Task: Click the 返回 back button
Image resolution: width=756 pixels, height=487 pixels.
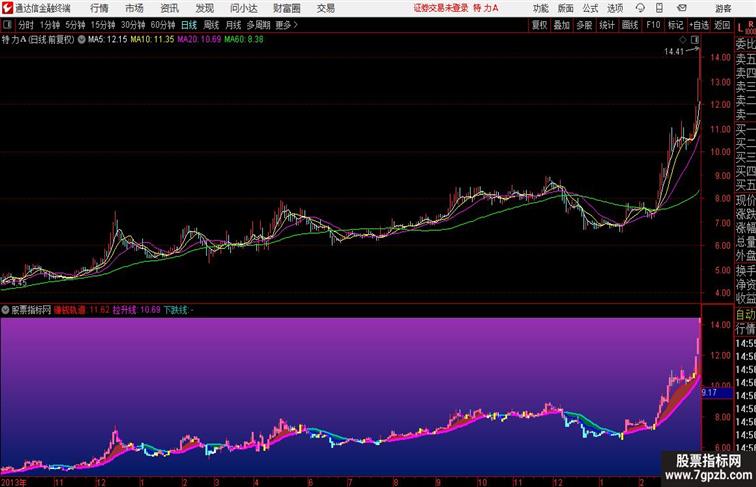Action: tap(722, 25)
